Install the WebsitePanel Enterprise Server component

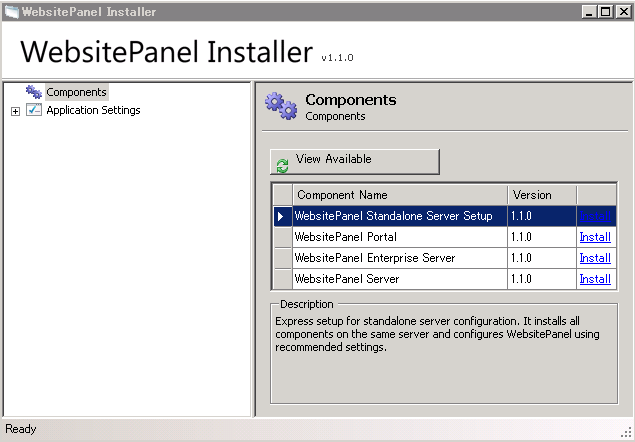point(595,258)
